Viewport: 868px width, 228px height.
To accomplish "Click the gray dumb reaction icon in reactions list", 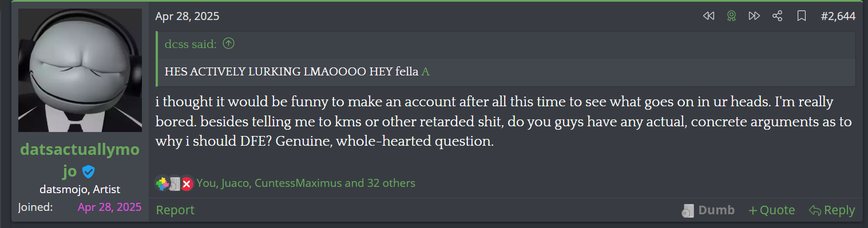I will (x=175, y=183).
